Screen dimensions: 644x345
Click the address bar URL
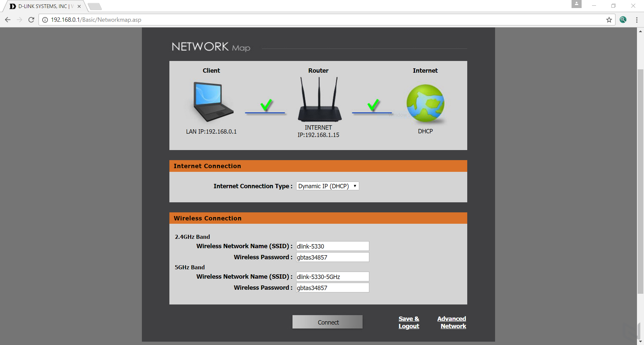pos(96,20)
